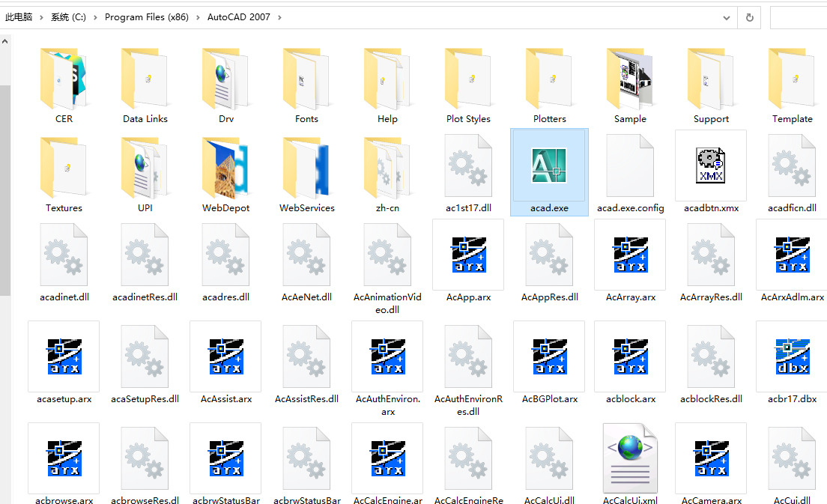Screen dimensions: 827x504
Task: Click the AcAppRes.dll file name
Action: point(550,297)
